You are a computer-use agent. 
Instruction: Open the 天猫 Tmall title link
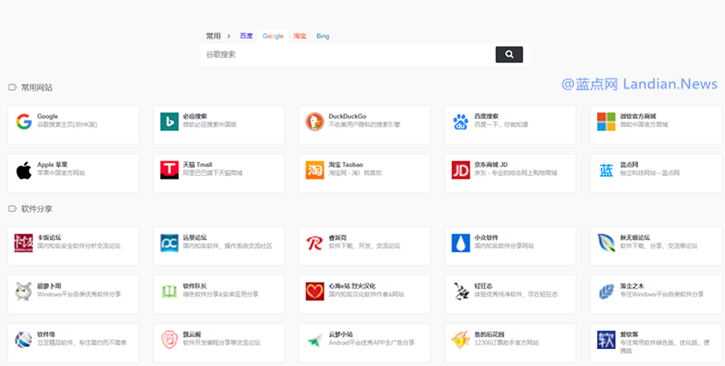coord(197,165)
